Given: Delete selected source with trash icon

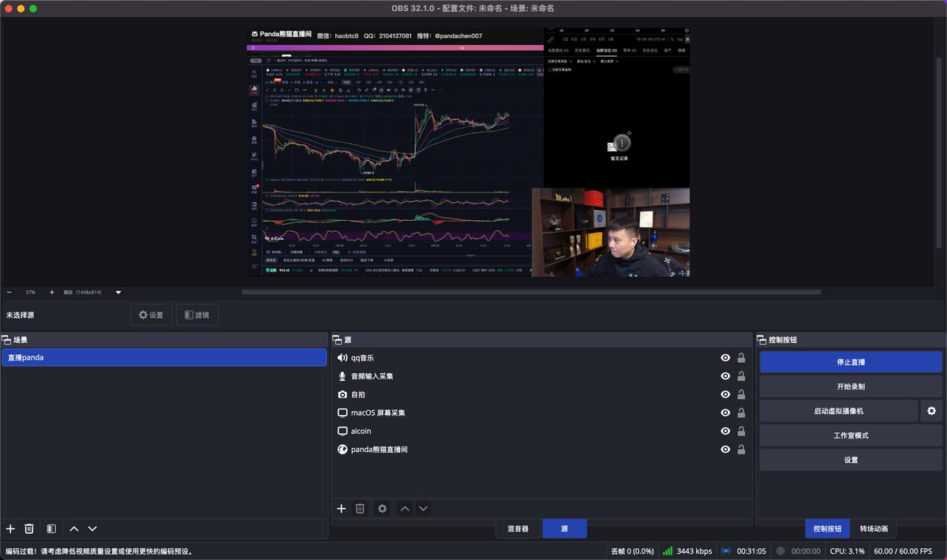Looking at the screenshot, I should [x=360, y=509].
